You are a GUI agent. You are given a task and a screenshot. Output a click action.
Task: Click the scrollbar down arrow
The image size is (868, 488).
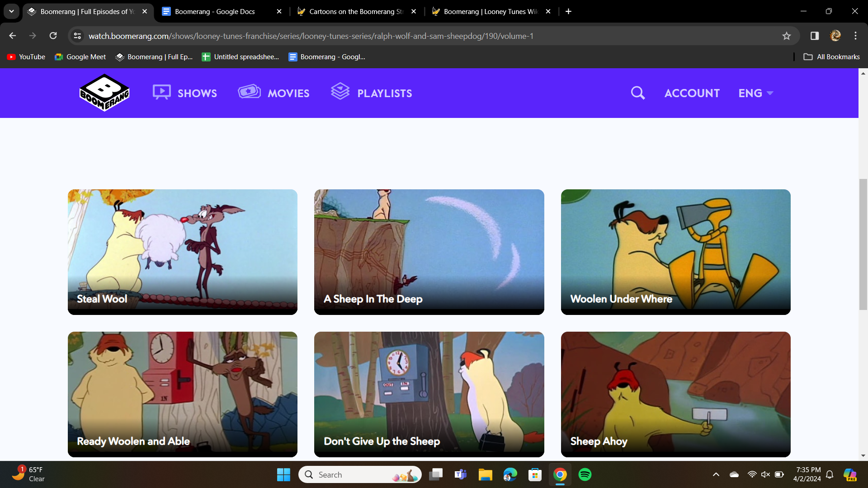point(863,456)
